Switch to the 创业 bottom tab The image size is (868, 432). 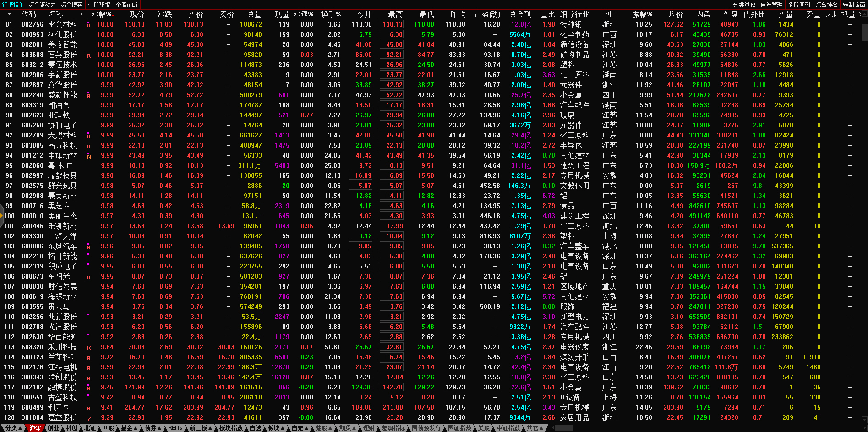point(54,428)
